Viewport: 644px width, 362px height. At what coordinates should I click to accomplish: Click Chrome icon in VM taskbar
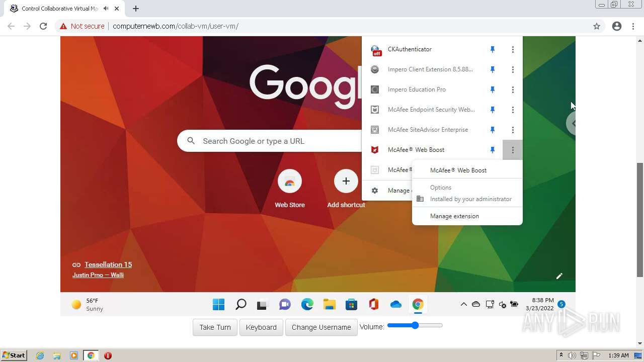418,304
